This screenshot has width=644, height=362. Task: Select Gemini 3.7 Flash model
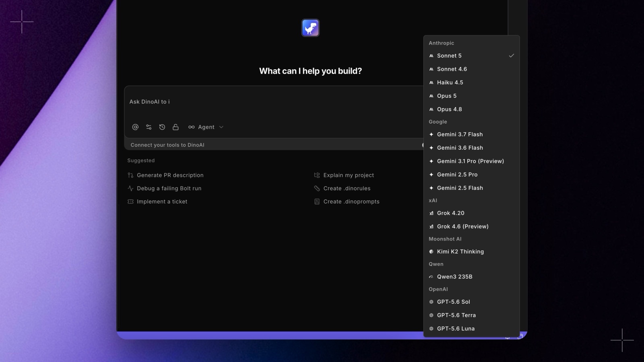(471, 134)
